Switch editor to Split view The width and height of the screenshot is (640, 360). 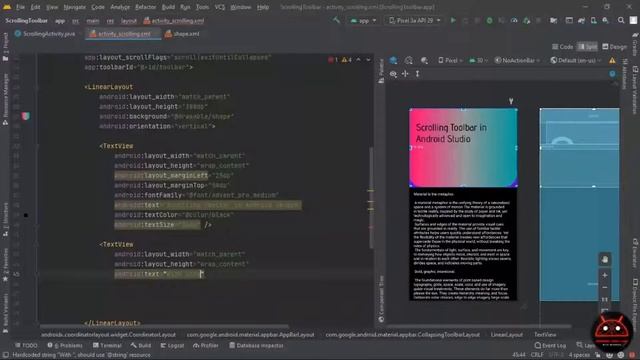(x=587, y=47)
